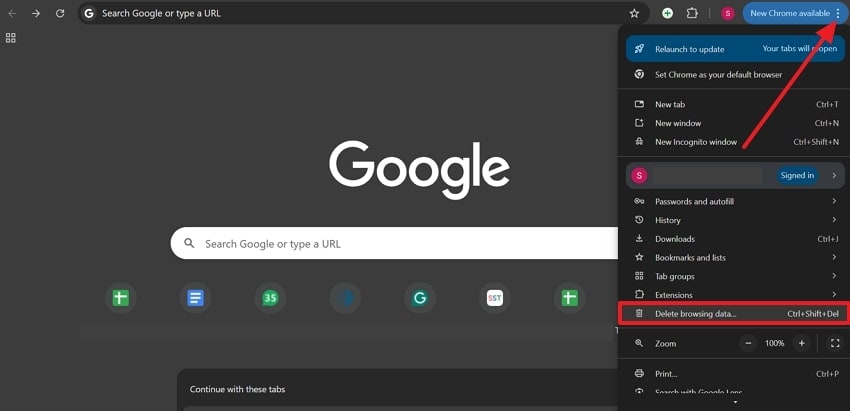Click Set Chrome as your default browser
This screenshot has width=850, height=411.
click(736, 75)
